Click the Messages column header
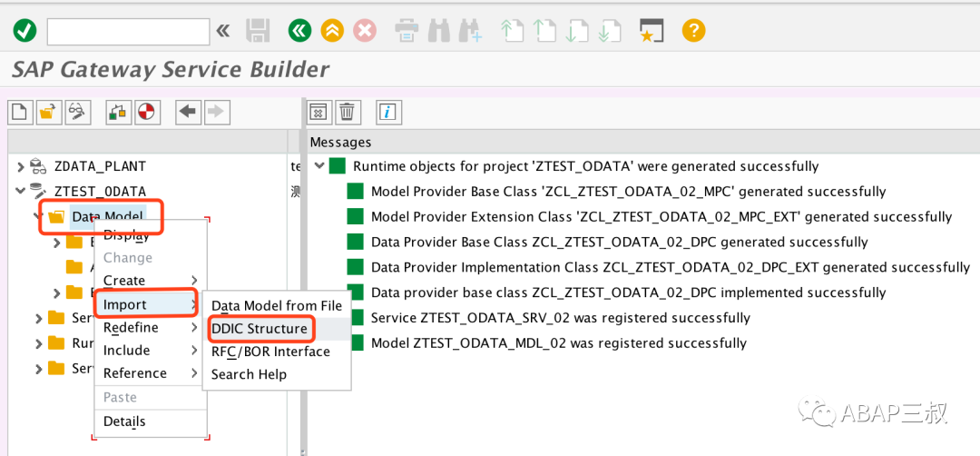Viewport: 980px width, 456px height. tap(340, 143)
